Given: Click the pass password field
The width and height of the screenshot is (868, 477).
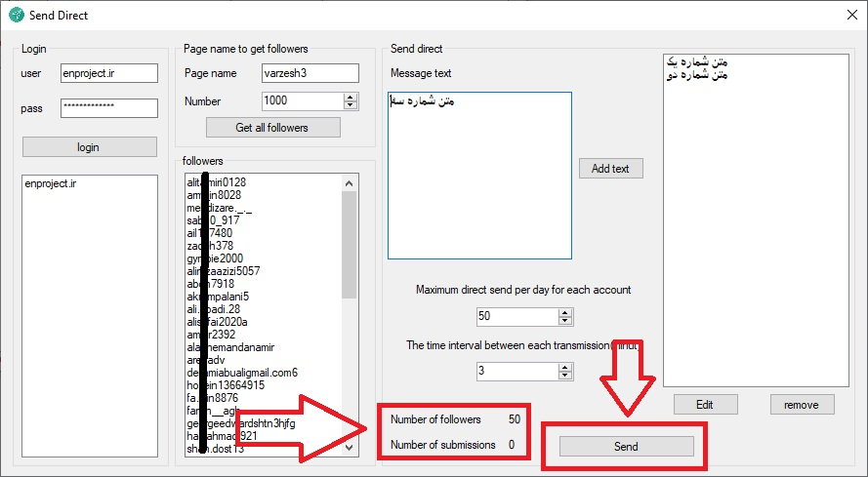Looking at the screenshot, I should (x=108, y=108).
